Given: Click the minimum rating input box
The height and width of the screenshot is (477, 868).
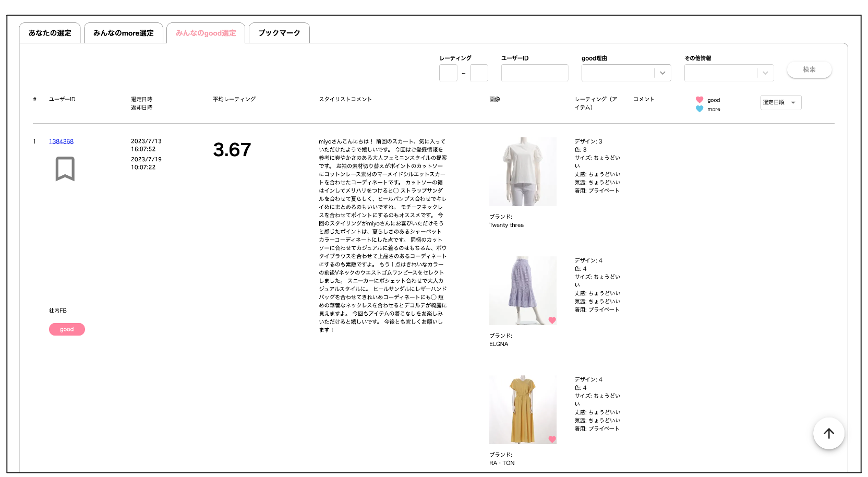Looking at the screenshot, I should click(x=448, y=73).
